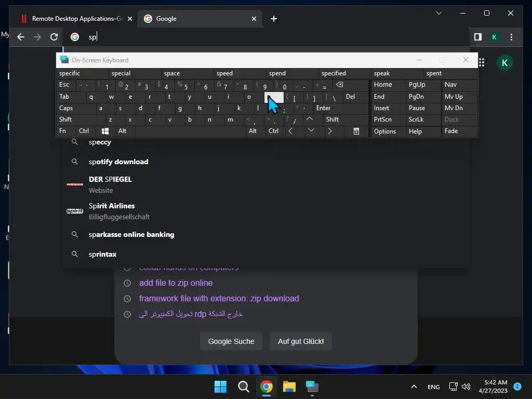The height and width of the screenshot is (399, 532).
Task: Toggle the ScrLk key on On-Screen Keyboard
Action: (423, 119)
